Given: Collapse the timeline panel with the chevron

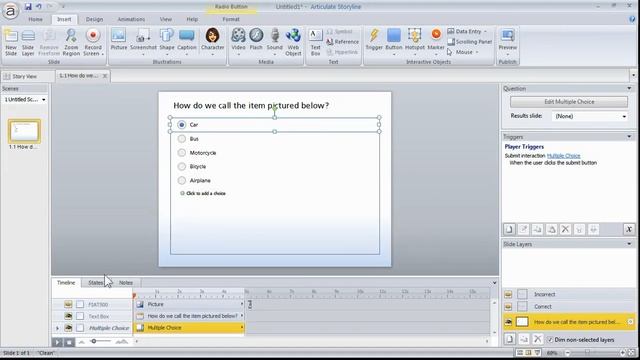Looking at the screenshot, I should coord(494,282).
